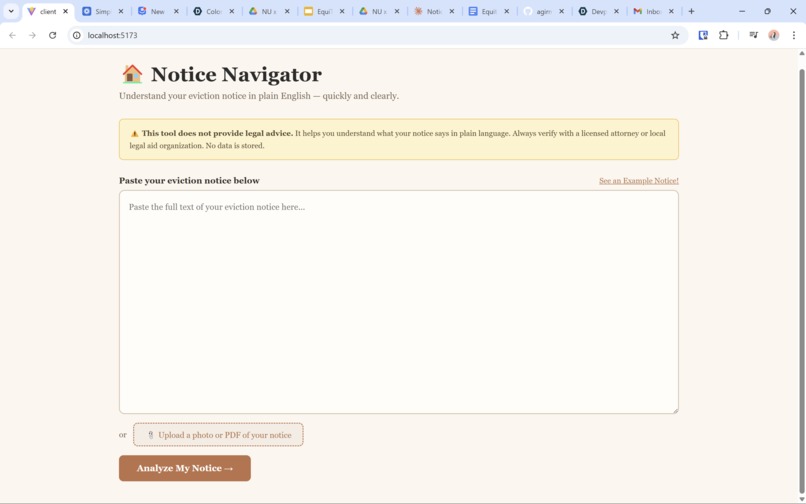The height and width of the screenshot is (504, 806).
Task: Switch to the 'New' tab
Action: point(157,11)
